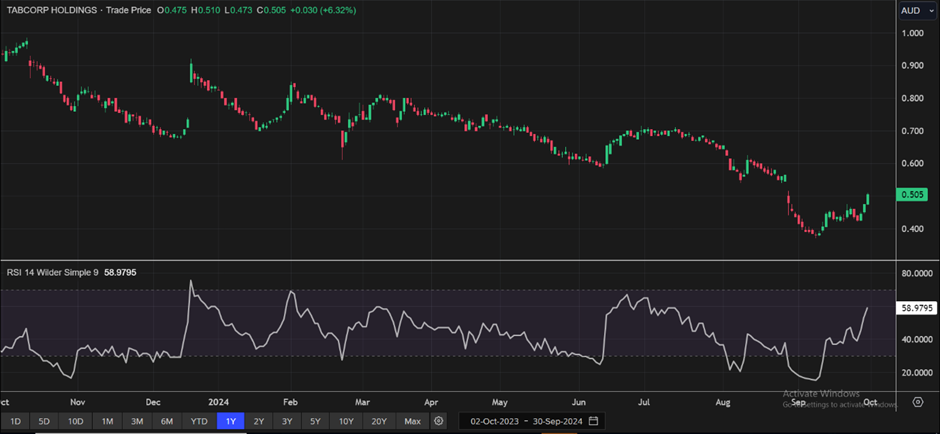
Task: Click the L0.473 low value text
Action: (238, 10)
